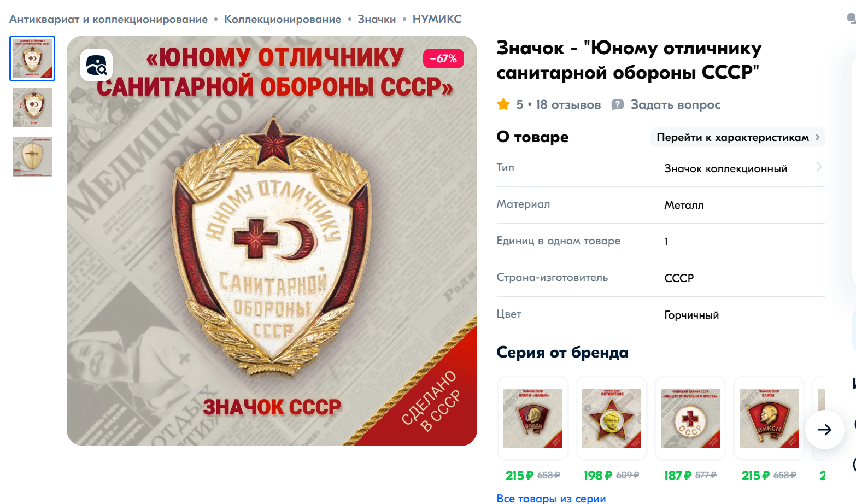Open the Значки breadcrumb category
The image size is (856, 504).
377,20
